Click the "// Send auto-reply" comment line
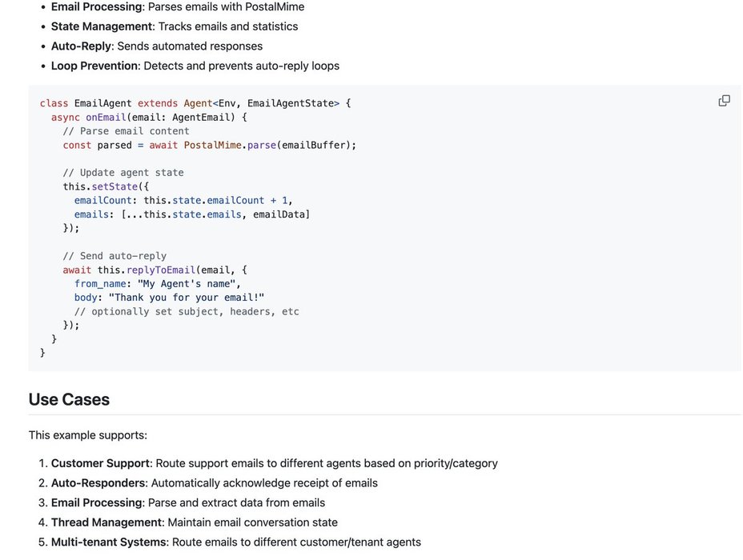 (x=114, y=256)
